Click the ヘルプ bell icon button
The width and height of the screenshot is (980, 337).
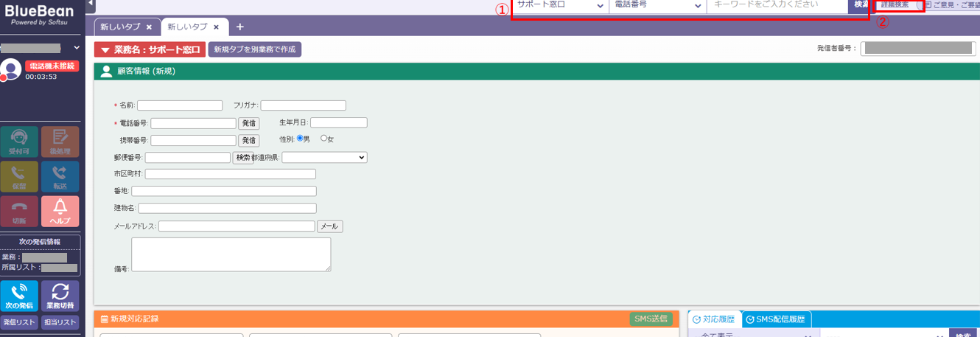point(60,211)
